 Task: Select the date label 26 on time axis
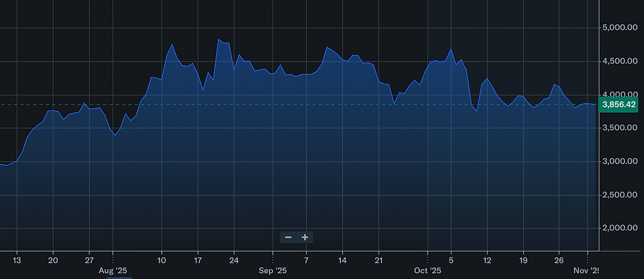(559, 260)
